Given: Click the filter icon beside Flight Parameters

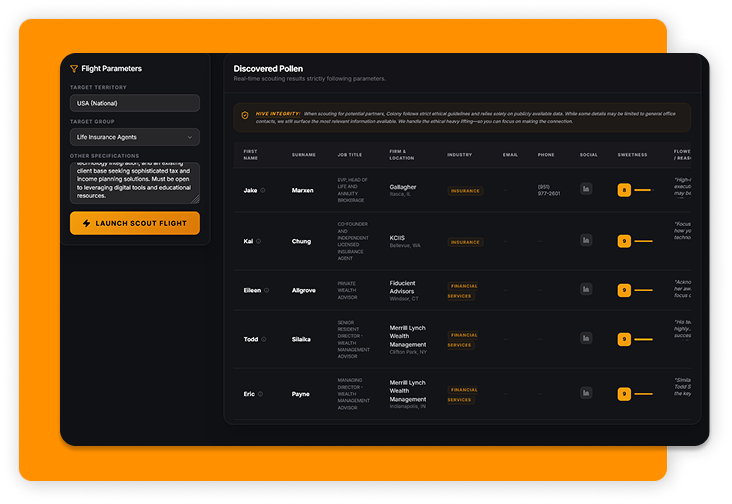Looking at the screenshot, I should pyautogui.click(x=74, y=69).
